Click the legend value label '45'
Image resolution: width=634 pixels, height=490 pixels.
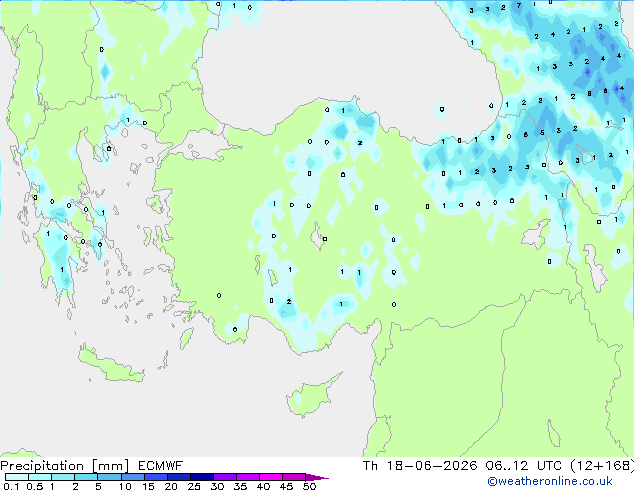pyautogui.click(x=286, y=486)
